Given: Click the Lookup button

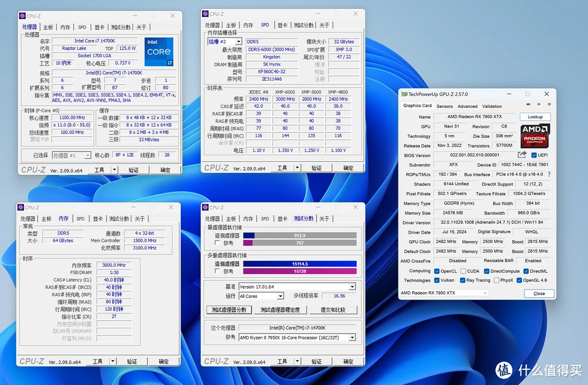Looking at the screenshot, I should click(535, 117).
